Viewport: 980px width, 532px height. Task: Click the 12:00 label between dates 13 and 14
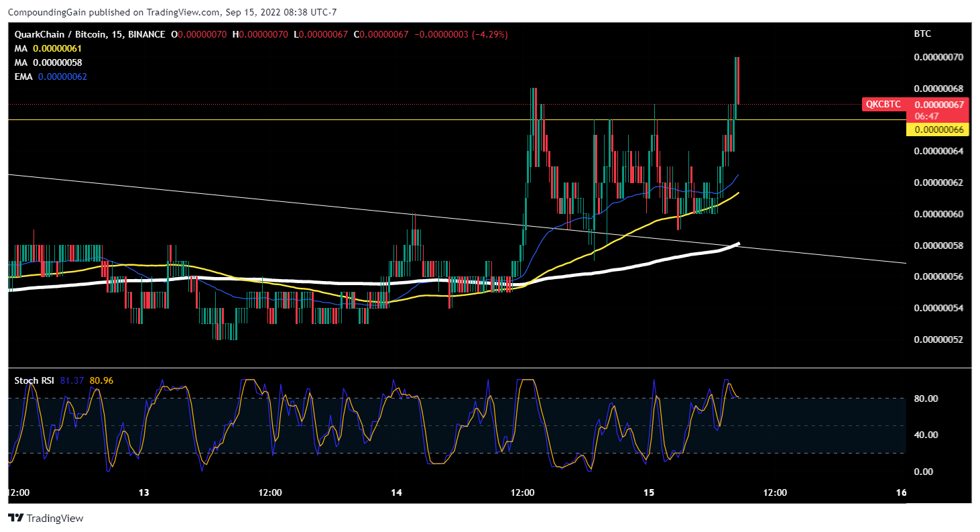tap(269, 493)
